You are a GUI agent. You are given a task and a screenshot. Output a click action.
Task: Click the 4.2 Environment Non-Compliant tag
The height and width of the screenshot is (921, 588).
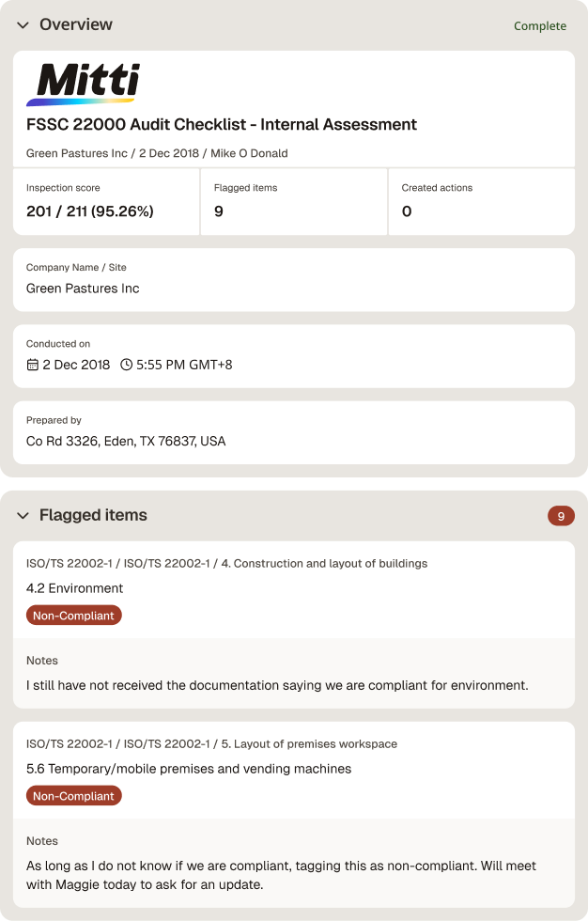pyautogui.click(x=74, y=616)
